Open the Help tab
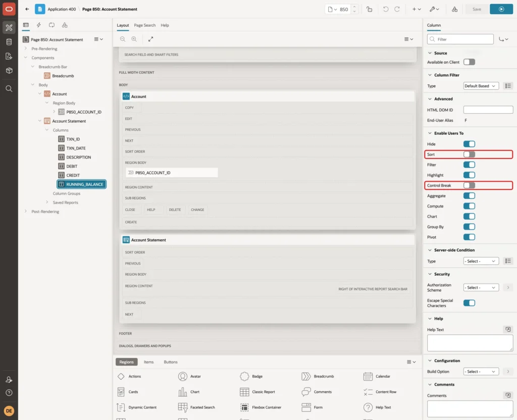Image resolution: width=517 pixels, height=420 pixels. (x=165, y=25)
